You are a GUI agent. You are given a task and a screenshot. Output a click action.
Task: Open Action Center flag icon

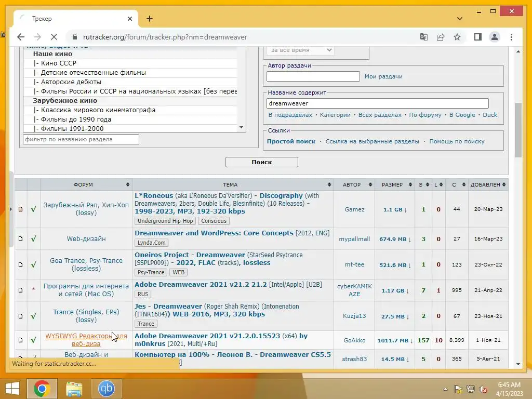coord(458,390)
